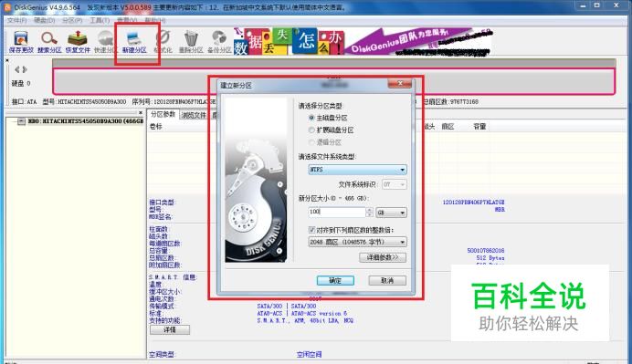Click the 保存更改 (Save changes) toolbar icon
Viewport: 632px width, 364px height.
click(x=21, y=42)
